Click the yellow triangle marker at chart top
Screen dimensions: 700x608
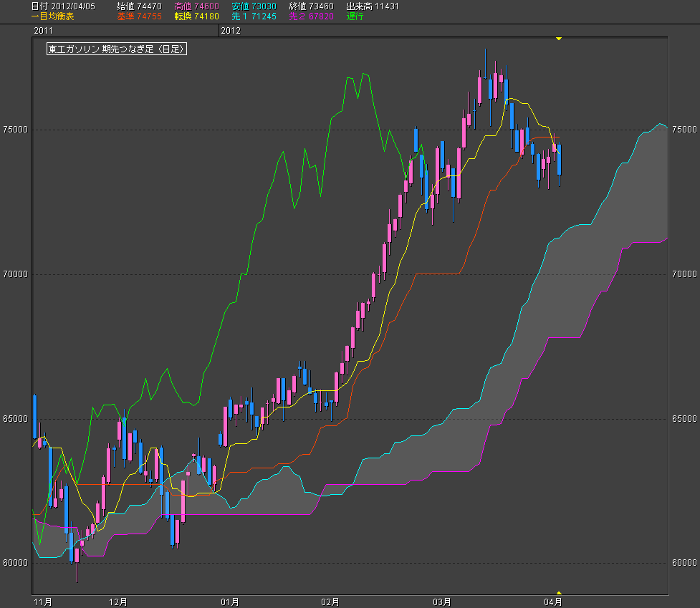tap(559, 38)
